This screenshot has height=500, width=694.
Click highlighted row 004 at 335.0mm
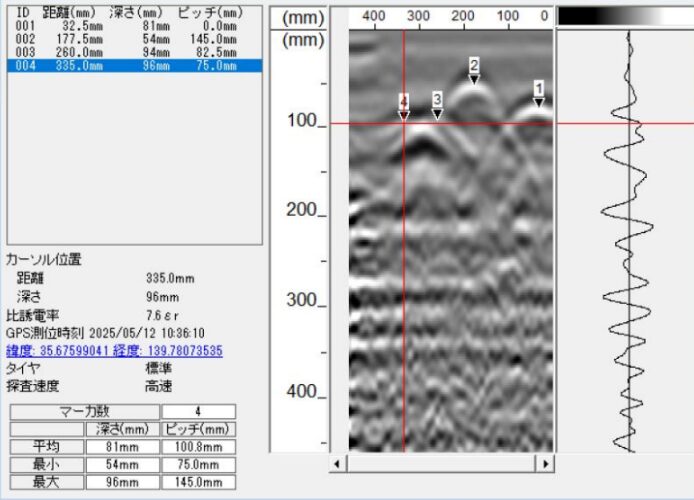coord(132,66)
